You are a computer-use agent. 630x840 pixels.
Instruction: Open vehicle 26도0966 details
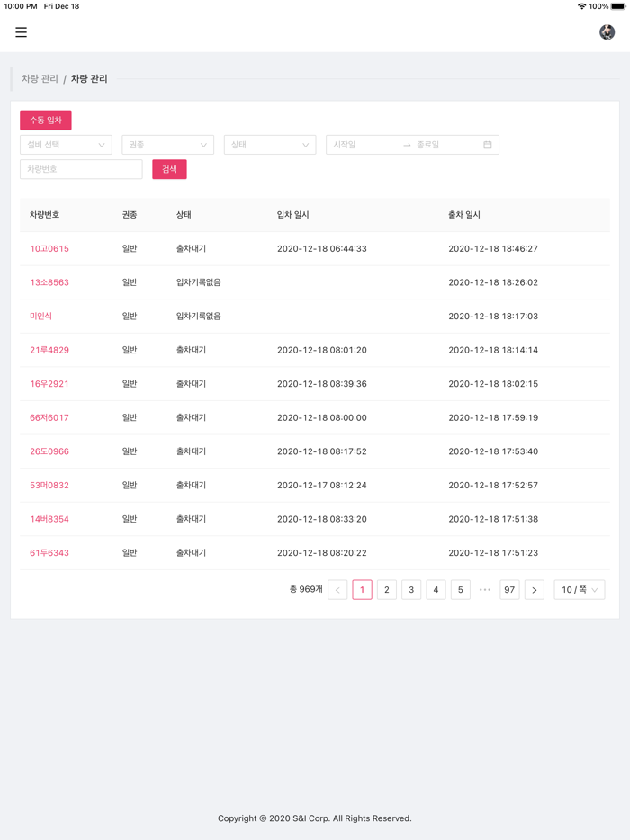(x=49, y=451)
